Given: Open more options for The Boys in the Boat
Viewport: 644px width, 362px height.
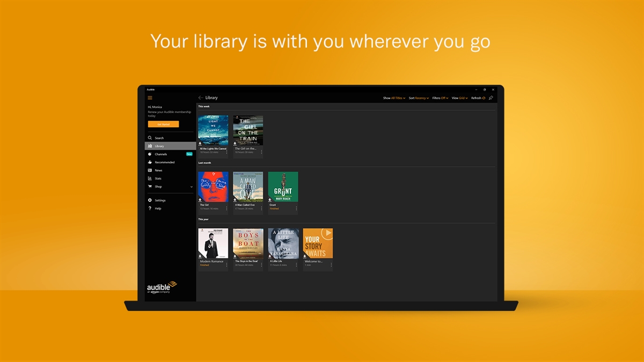Looking at the screenshot, I should pyautogui.click(x=261, y=265).
